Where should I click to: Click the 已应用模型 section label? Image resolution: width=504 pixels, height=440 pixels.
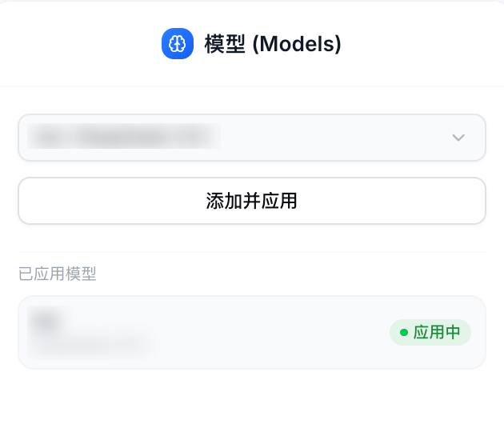[58, 274]
